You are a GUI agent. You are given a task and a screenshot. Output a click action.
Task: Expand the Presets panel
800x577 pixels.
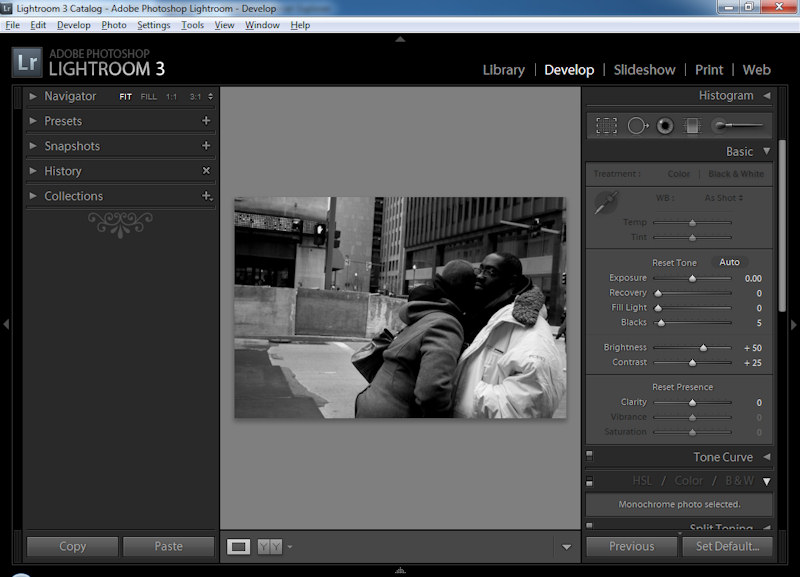(33, 121)
